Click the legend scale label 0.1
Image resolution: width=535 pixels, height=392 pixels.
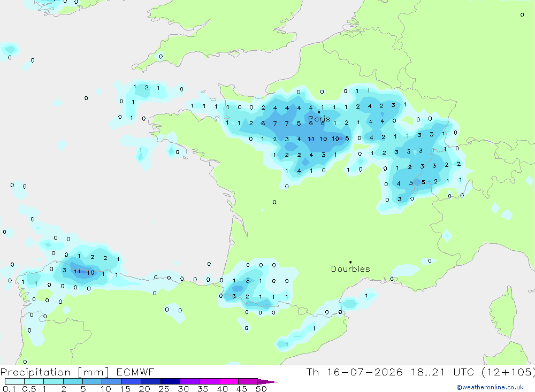click(x=9, y=389)
